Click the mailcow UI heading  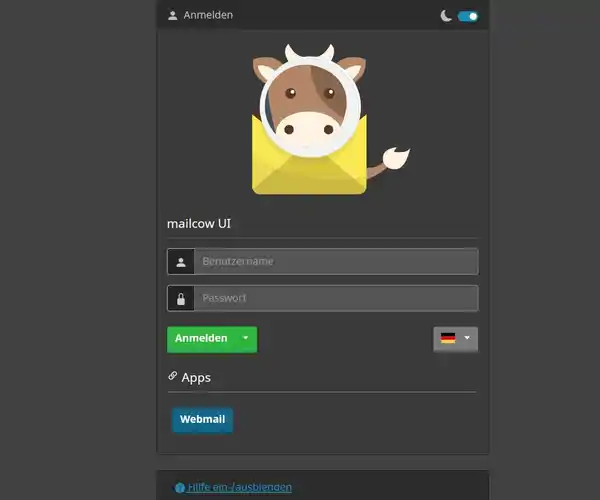point(199,223)
